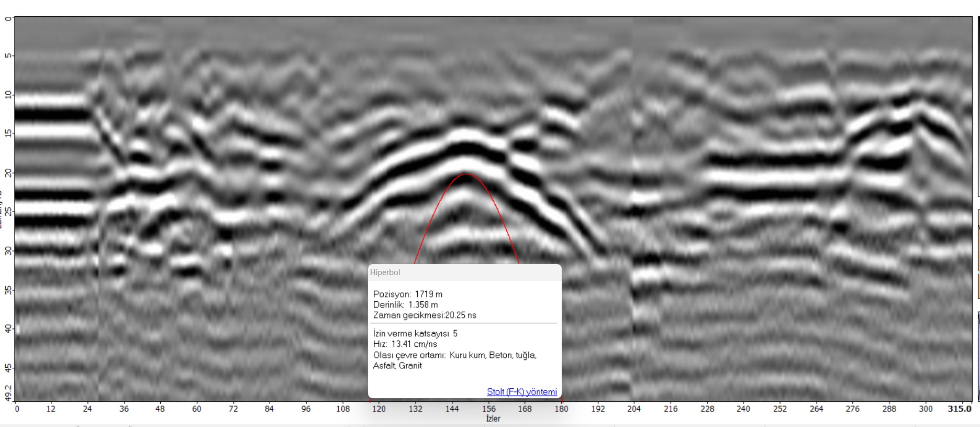Click the İzler axis title

coord(493,419)
